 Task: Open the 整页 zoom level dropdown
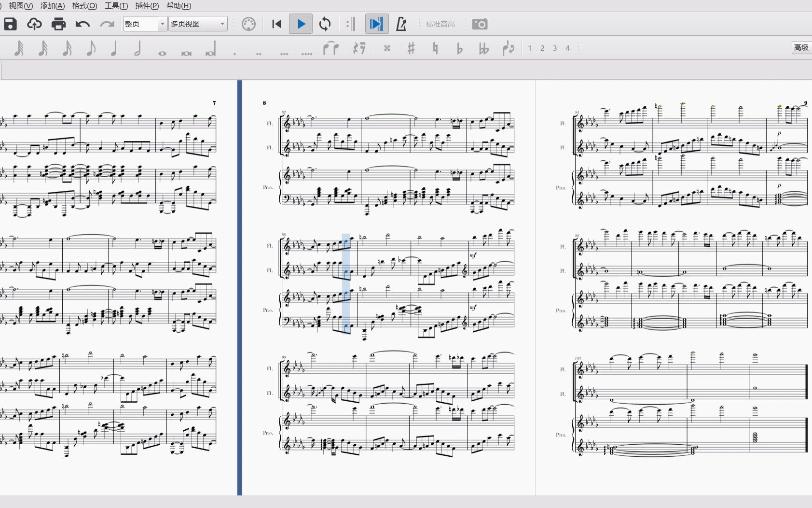tap(163, 24)
